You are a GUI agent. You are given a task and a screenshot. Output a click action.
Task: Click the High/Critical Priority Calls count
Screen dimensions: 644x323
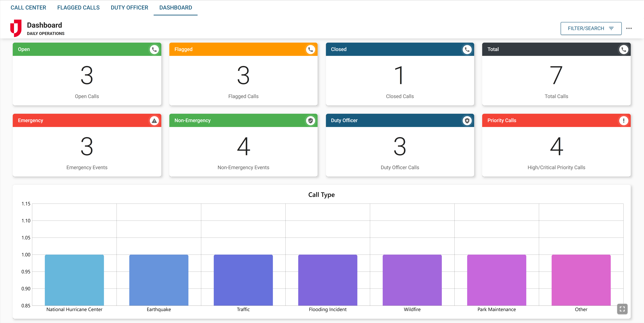pyautogui.click(x=556, y=146)
